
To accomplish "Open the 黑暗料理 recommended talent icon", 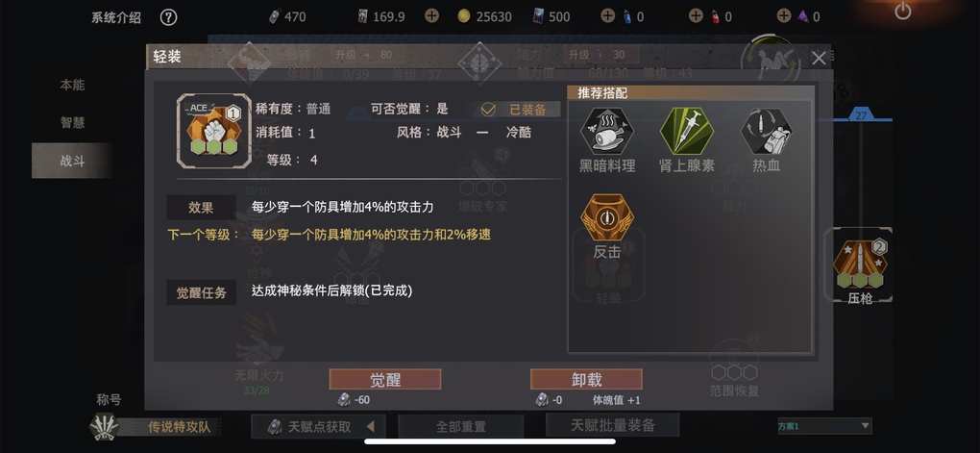I will pyautogui.click(x=607, y=130).
